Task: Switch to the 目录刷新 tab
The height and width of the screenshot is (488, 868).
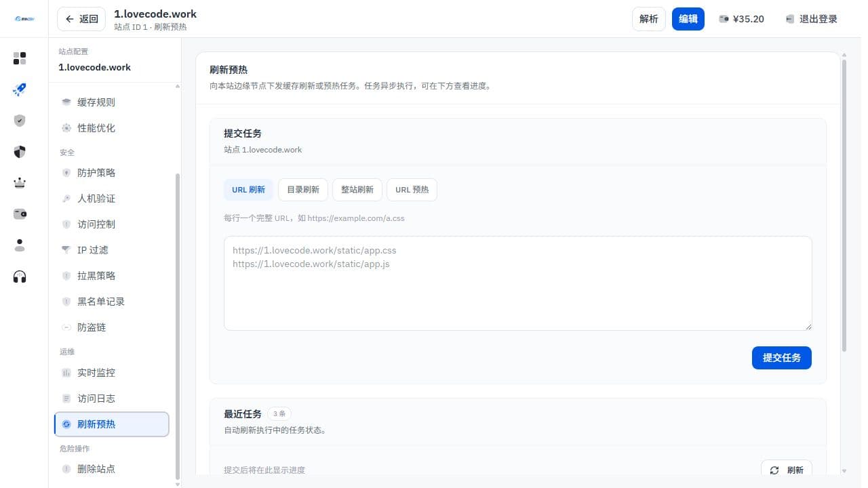Action: 303,190
